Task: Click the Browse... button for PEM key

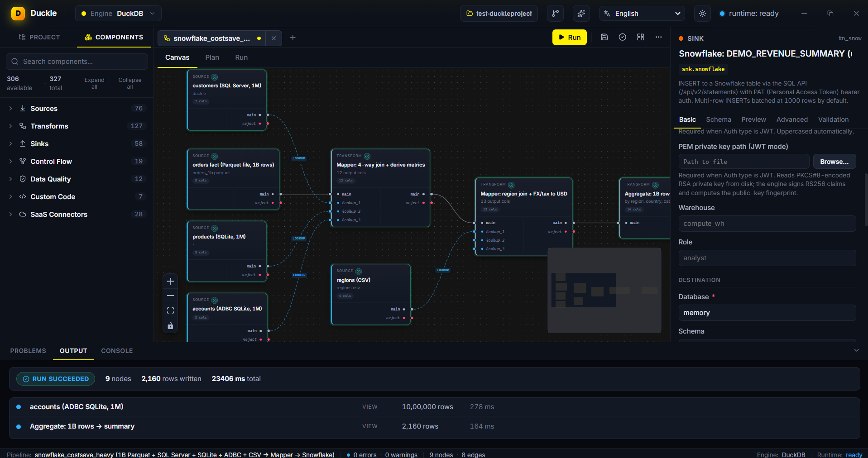Action: (x=834, y=162)
